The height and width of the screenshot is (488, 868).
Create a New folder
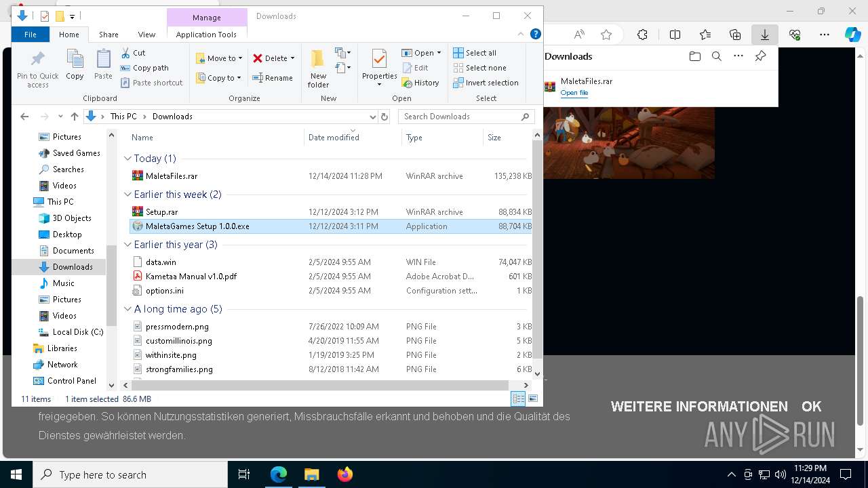click(x=318, y=68)
